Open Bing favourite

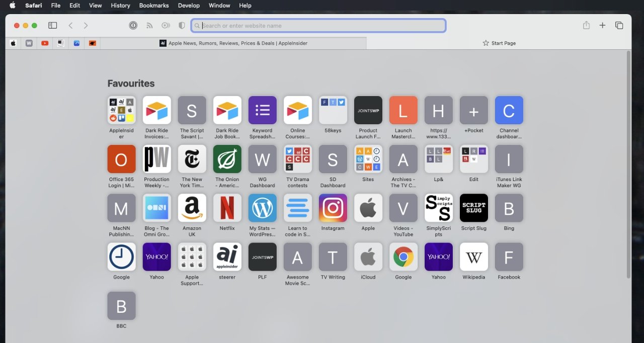[509, 208]
